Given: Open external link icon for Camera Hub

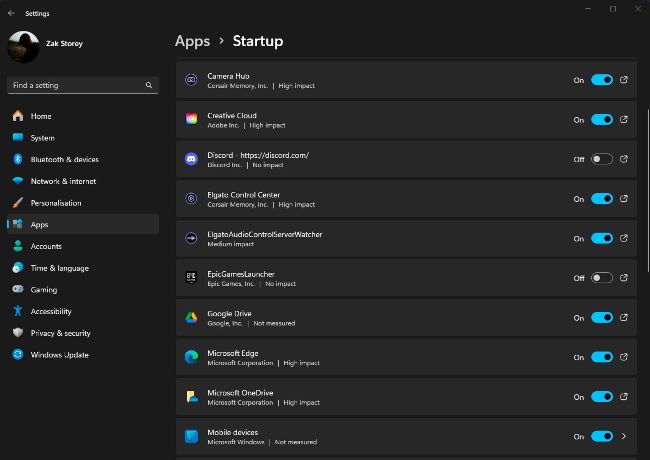Looking at the screenshot, I should (x=624, y=80).
